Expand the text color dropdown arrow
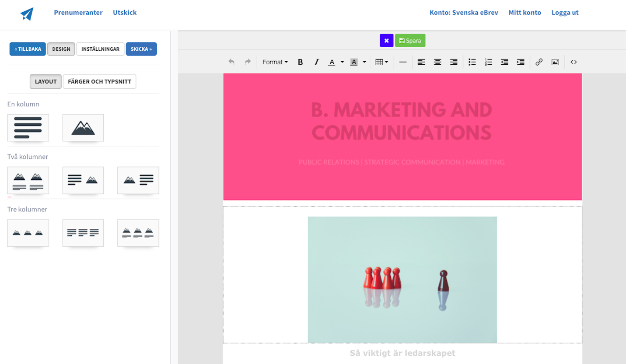The image size is (626, 364). coord(342,62)
